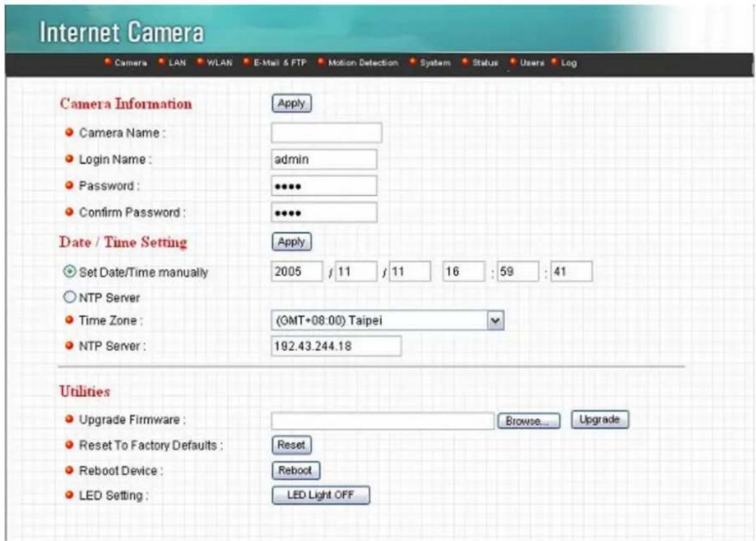Browse for a firmware file
756x541 pixels.
[529, 421]
